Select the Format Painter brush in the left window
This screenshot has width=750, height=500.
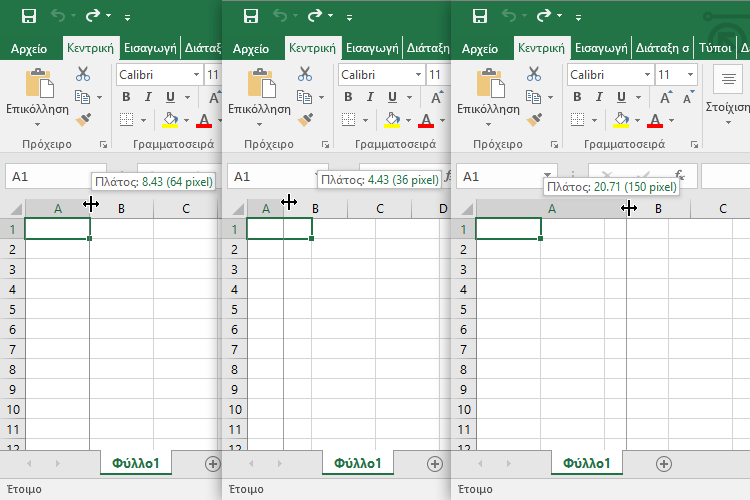click(83, 120)
